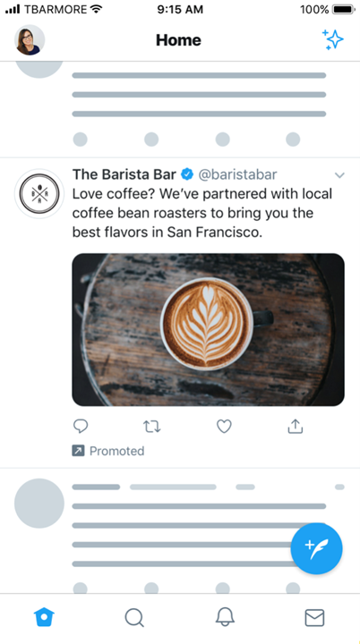
Task: Open the sparkle timeline settings icon
Action: (x=332, y=40)
